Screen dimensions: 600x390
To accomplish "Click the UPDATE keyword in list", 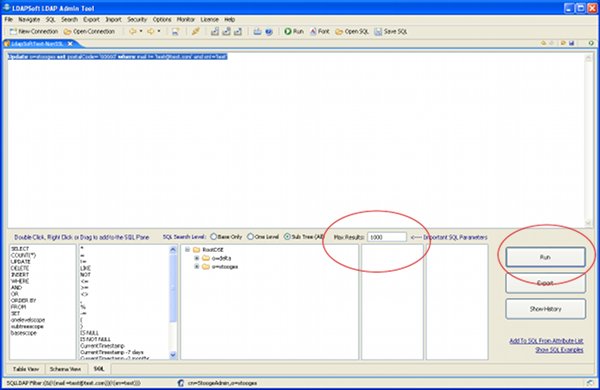I will [x=21, y=262].
